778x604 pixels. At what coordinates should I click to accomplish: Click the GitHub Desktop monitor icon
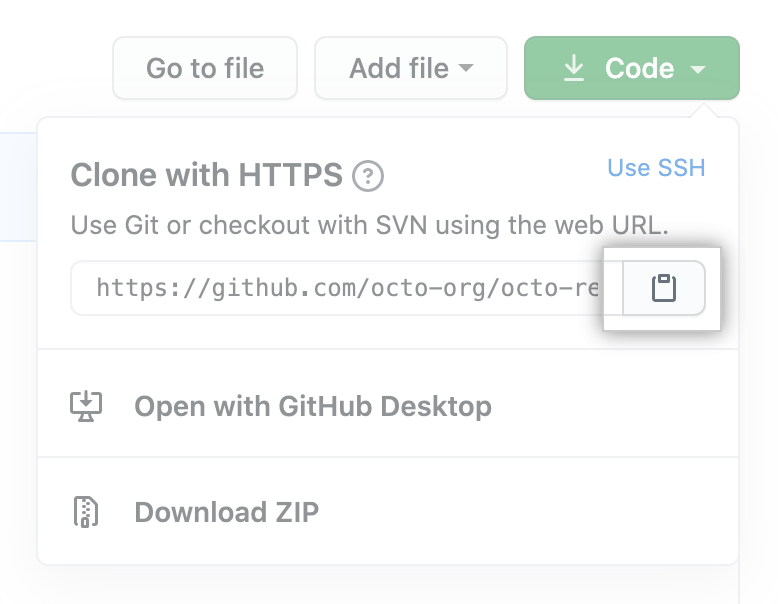tap(86, 405)
